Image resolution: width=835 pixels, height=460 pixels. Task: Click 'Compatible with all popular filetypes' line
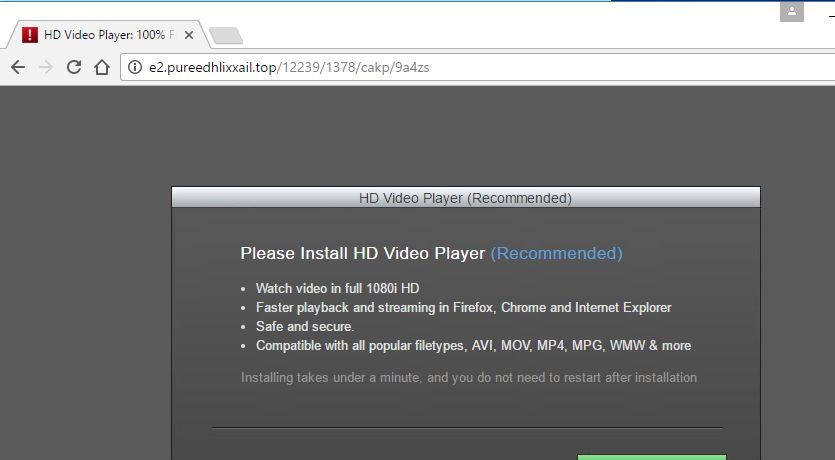[473, 346]
